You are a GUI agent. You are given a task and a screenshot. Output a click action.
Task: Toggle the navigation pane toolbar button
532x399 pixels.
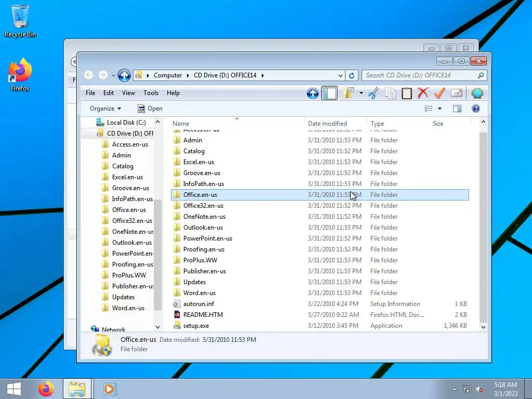[329, 93]
